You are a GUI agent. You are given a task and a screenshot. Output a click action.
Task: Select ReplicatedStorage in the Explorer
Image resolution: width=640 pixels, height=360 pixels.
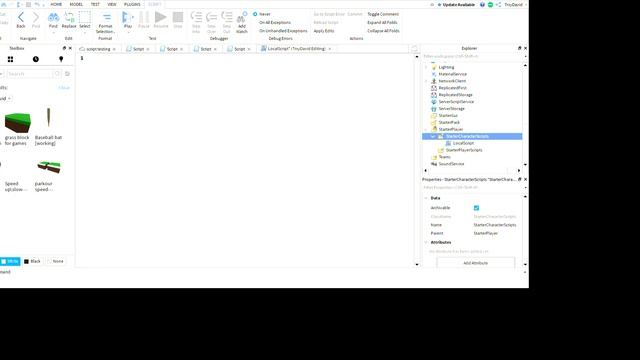(456, 95)
